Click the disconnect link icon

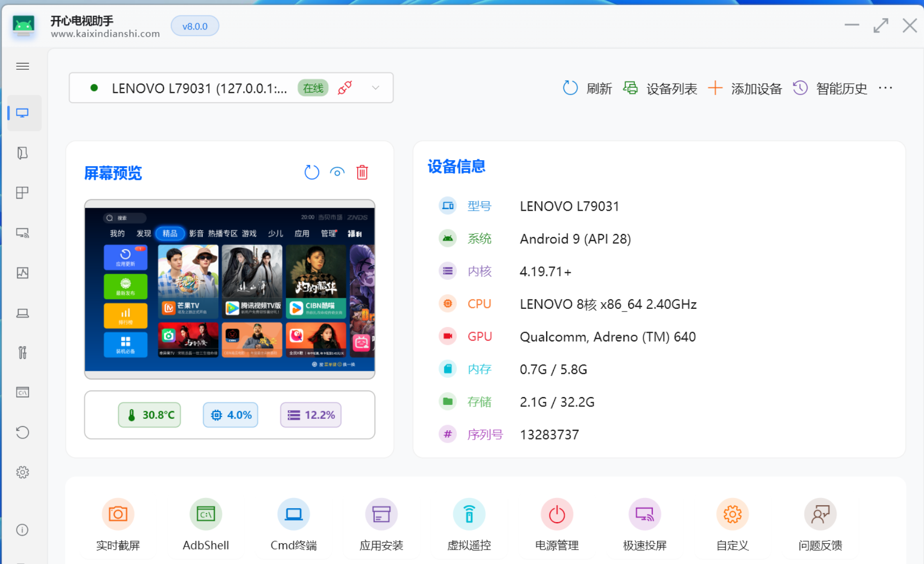[345, 88]
